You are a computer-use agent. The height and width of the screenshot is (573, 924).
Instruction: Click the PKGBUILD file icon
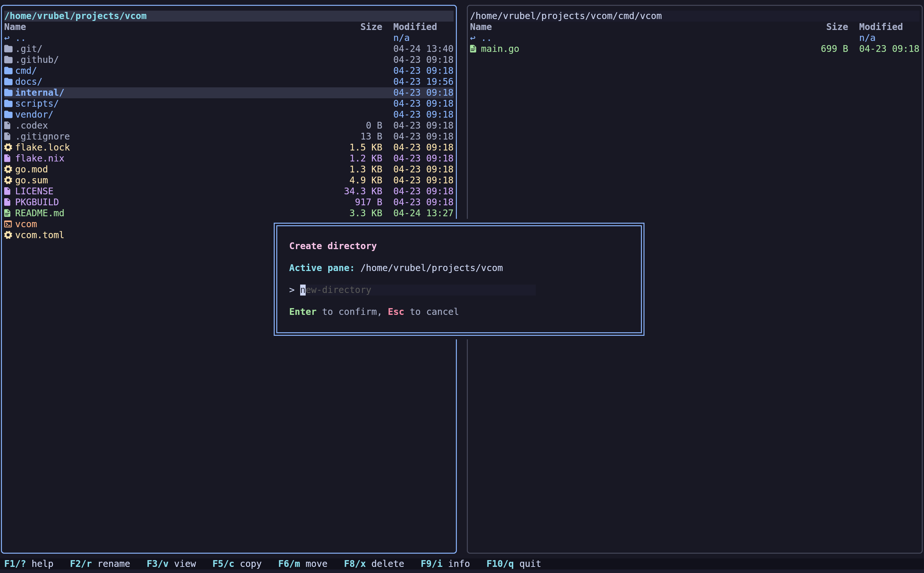click(7, 202)
